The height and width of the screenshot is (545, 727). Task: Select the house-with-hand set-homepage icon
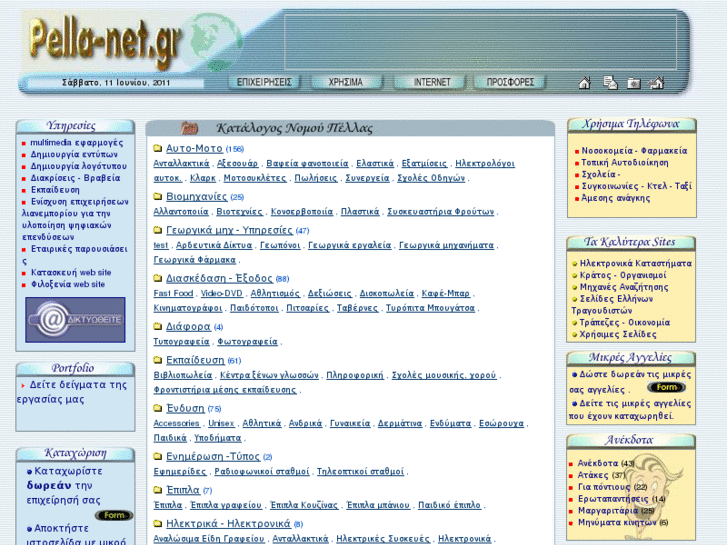pyautogui.click(x=656, y=83)
